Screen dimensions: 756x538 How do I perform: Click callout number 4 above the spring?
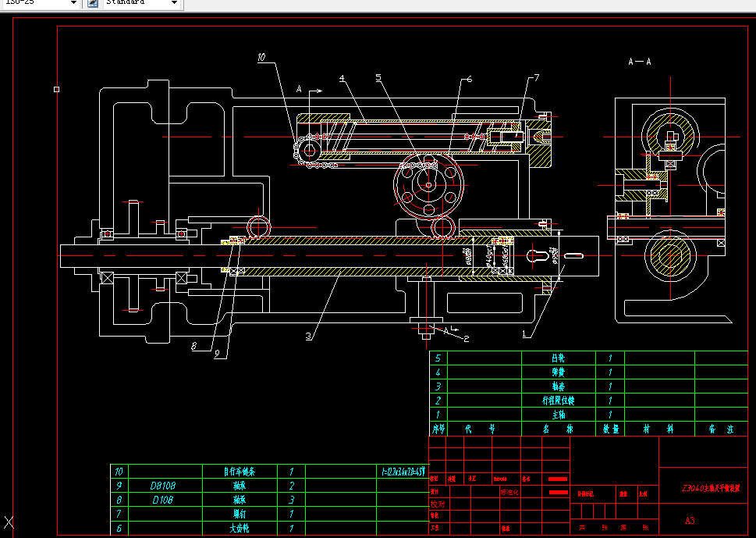click(x=342, y=78)
